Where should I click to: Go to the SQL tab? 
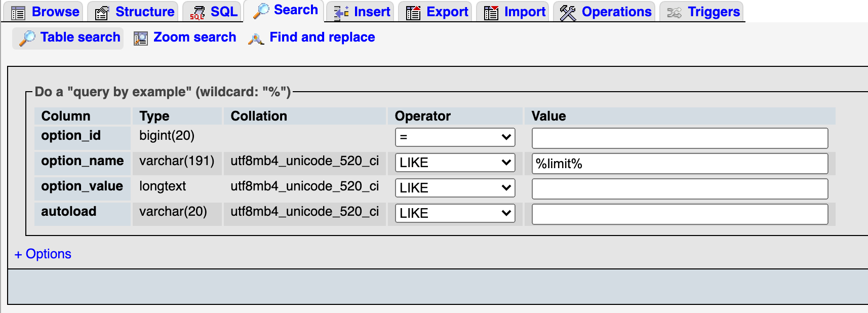212,12
